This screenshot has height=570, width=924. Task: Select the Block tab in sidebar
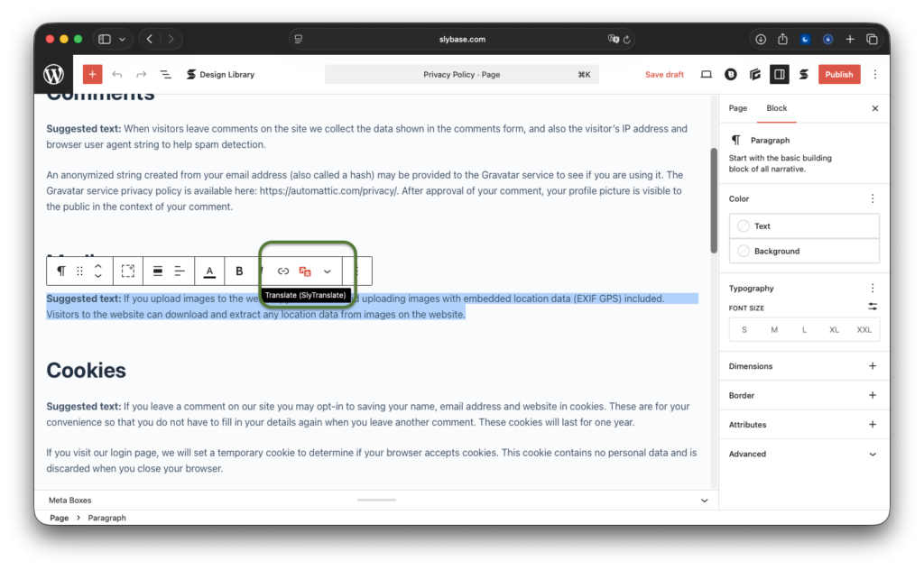pyautogui.click(x=777, y=108)
